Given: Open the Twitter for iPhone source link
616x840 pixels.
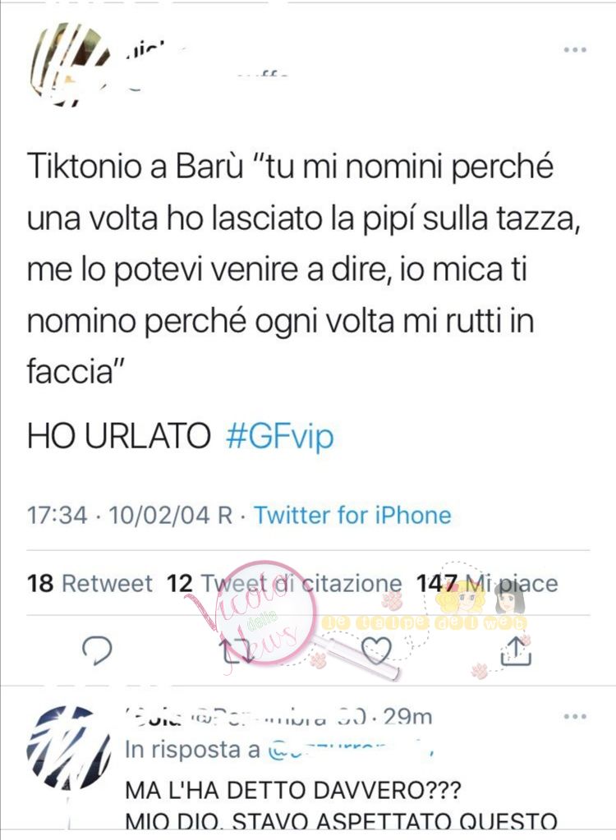Looking at the screenshot, I should tap(352, 516).
